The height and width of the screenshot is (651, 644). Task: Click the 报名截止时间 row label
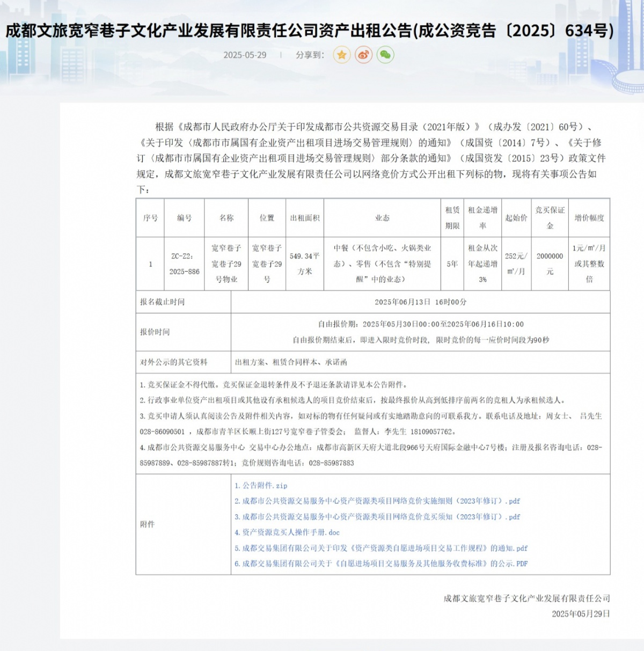162,302
